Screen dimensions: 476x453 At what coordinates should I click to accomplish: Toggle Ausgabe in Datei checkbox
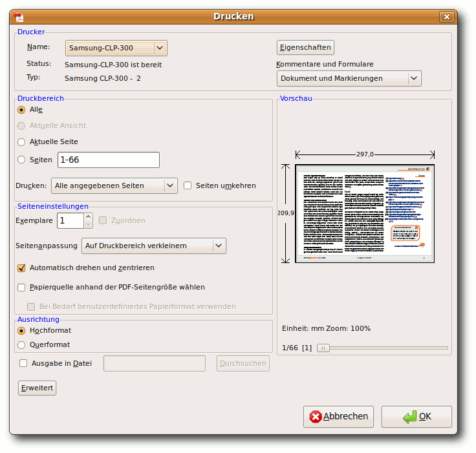coord(24,363)
